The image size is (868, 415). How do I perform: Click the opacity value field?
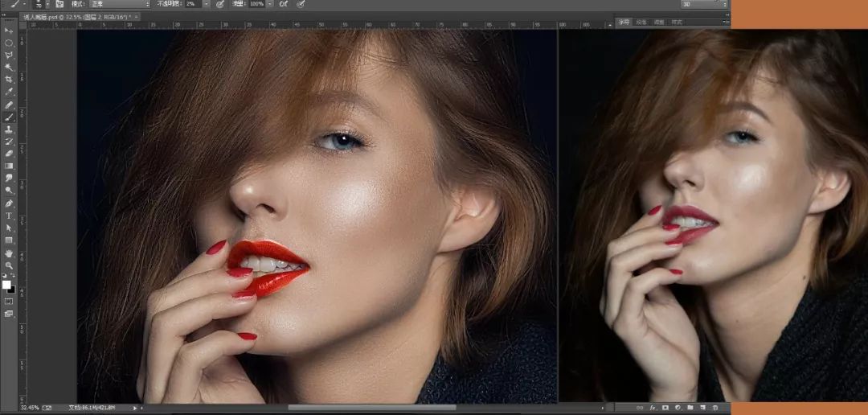tap(192, 3)
